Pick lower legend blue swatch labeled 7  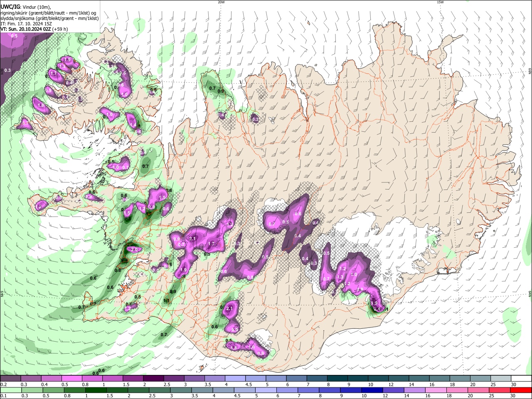(x=308, y=390)
